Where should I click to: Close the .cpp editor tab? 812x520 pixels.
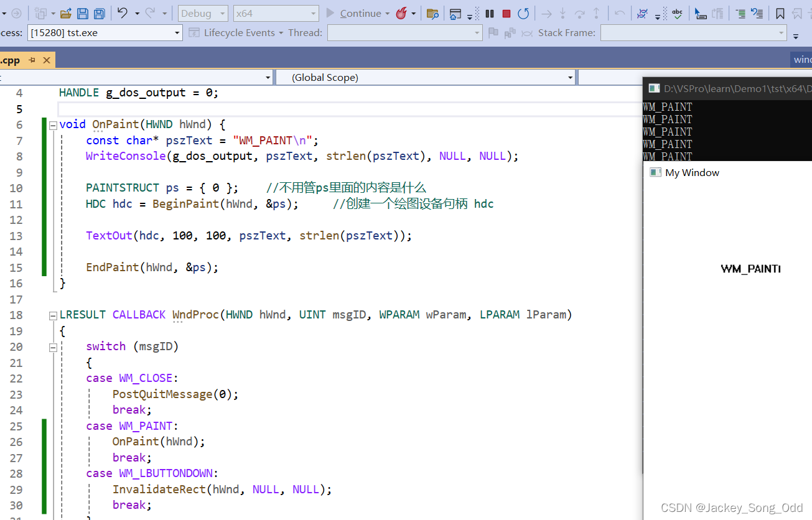click(x=47, y=60)
